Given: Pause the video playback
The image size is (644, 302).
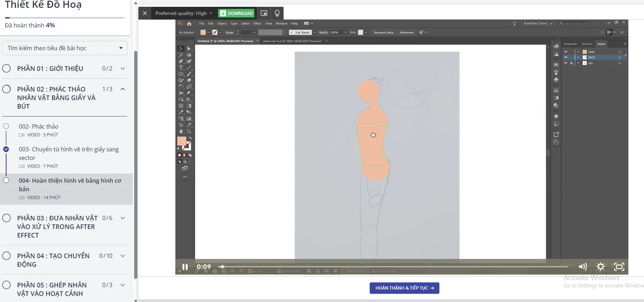Looking at the screenshot, I should 185,267.
